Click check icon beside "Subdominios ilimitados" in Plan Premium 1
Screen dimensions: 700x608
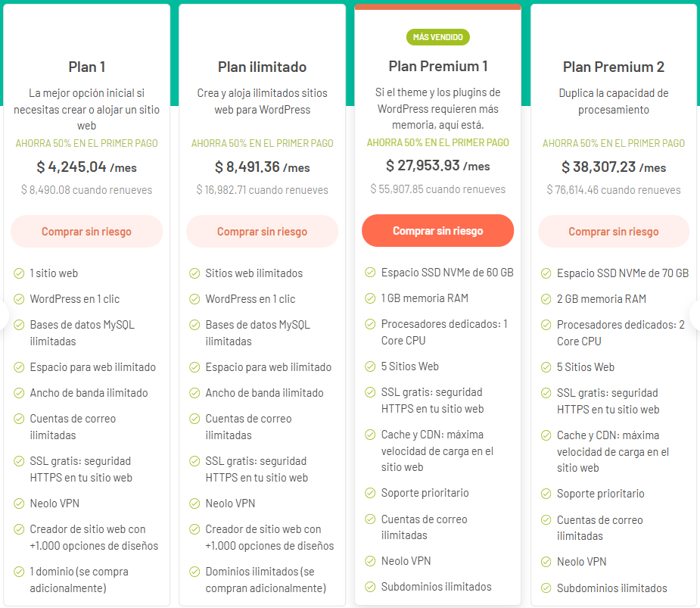370,587
